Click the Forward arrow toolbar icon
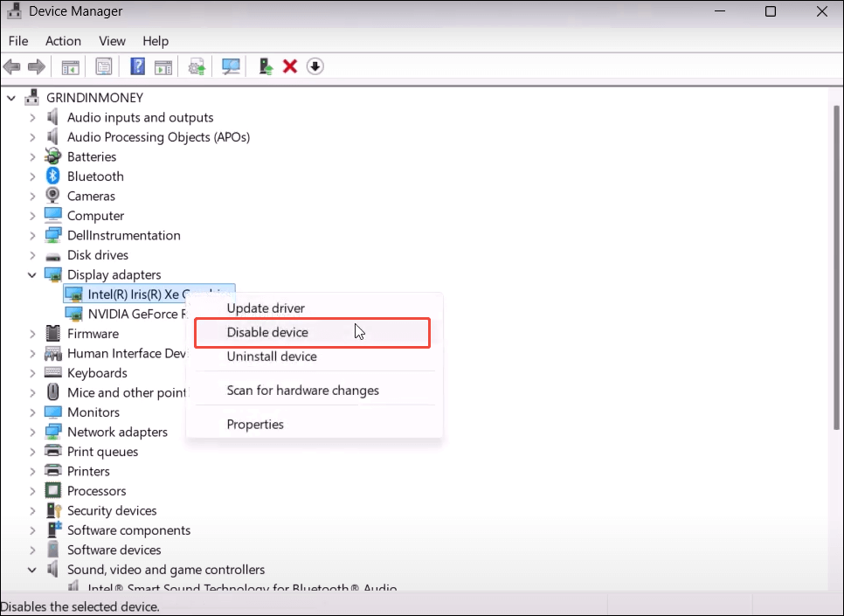Image resolution: width=844 pixels, height=616 pixels. pos(37,66)
